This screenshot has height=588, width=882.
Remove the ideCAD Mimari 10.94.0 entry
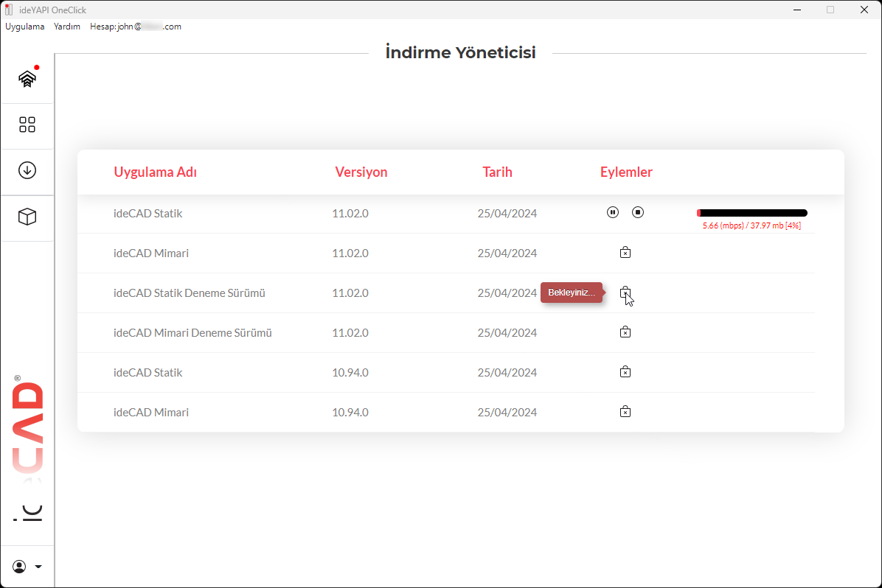[x=625, y=412]
